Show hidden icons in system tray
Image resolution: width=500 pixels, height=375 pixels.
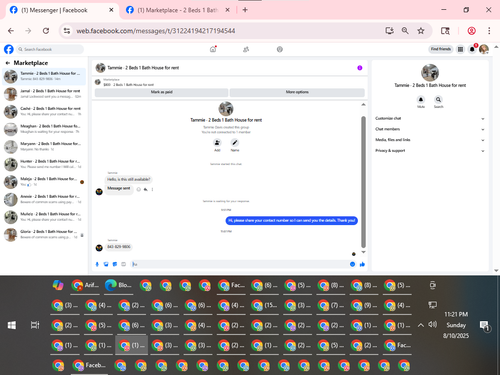point(421,325)
